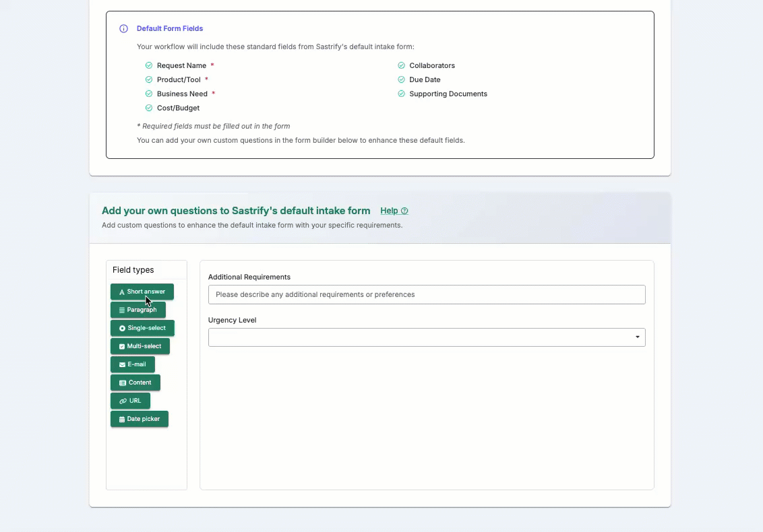763x532 pixels.
Task: Click the check icon beside Supporting Documents
Action: [x=402, y=94]
